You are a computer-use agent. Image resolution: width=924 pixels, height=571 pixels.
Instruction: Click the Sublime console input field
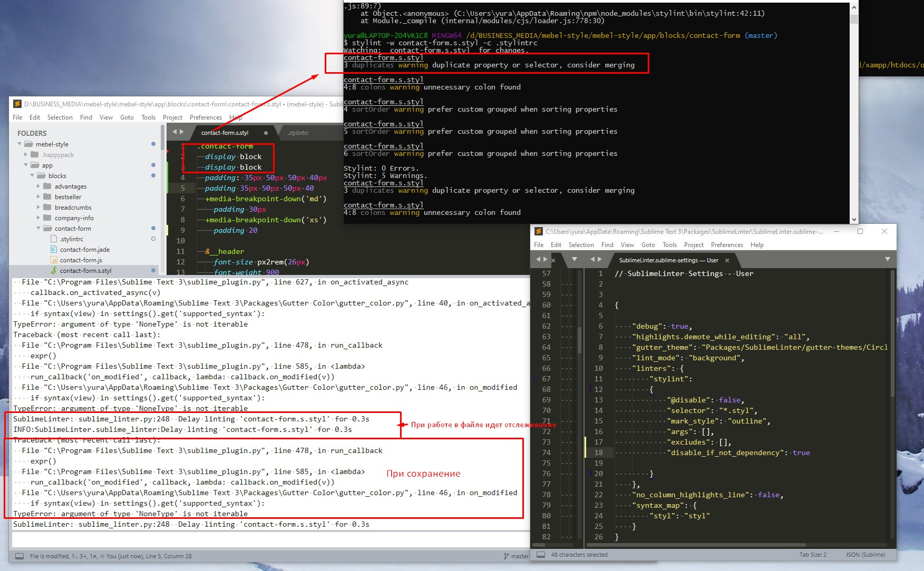pos(270,539)
